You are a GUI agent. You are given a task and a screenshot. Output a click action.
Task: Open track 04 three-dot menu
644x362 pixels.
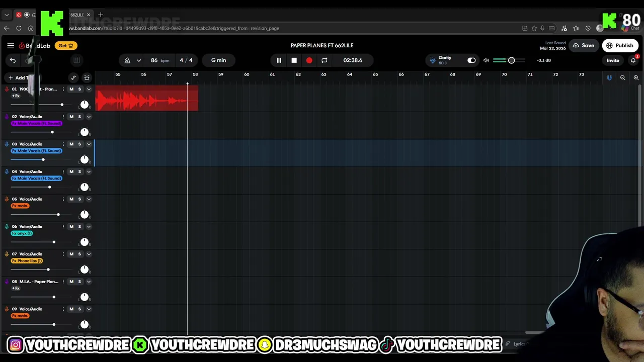pyautogui.click(x=63, y=171)
